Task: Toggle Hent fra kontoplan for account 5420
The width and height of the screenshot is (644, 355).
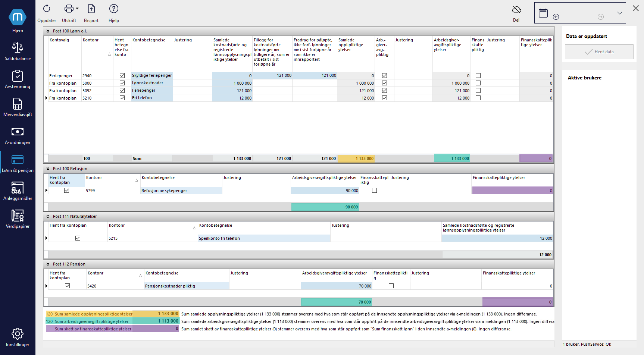Action: (x=67, y=286)
